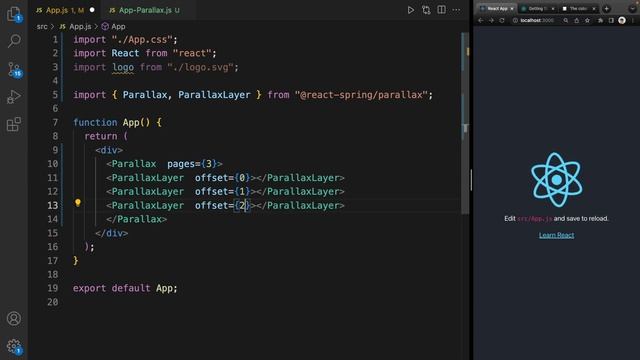This screenshot has width=640, height=360.
Task: Click './App.css' import on line 1
Action: click(x=142, y=40)
